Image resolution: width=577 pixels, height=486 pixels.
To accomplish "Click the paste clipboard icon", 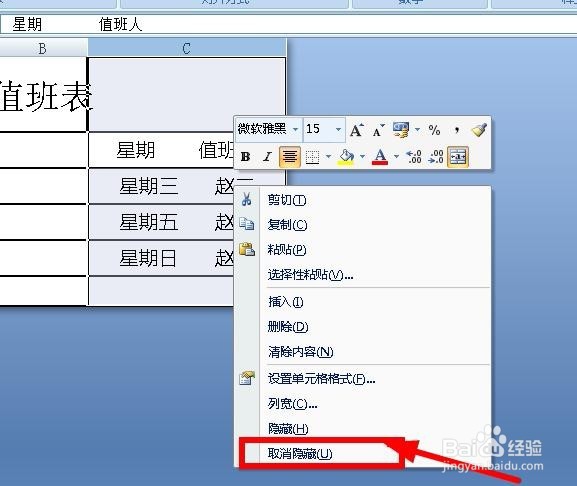I will click(247, 249).
